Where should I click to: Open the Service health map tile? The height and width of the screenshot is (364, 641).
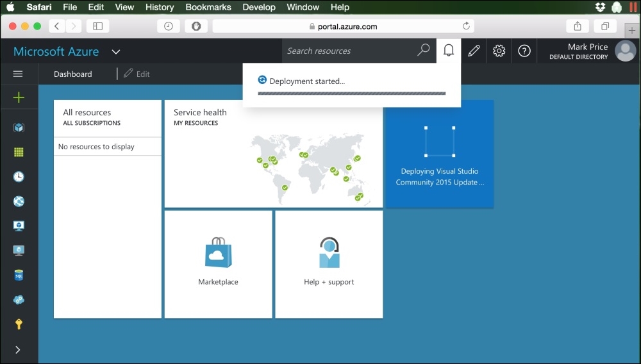tap(274, 154)
